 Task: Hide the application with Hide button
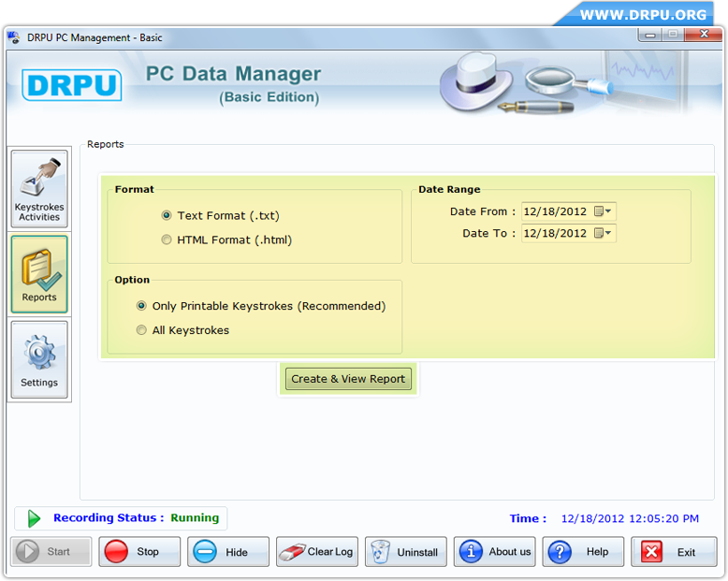(228, 552)
